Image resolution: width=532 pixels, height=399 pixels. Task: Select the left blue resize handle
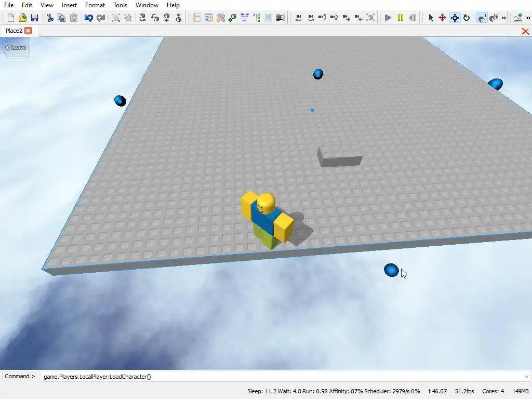point(120,101)
